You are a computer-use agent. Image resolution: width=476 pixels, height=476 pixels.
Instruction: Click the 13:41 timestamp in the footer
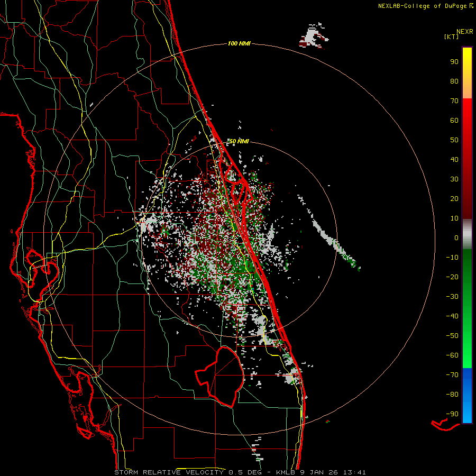coord(354,472)
